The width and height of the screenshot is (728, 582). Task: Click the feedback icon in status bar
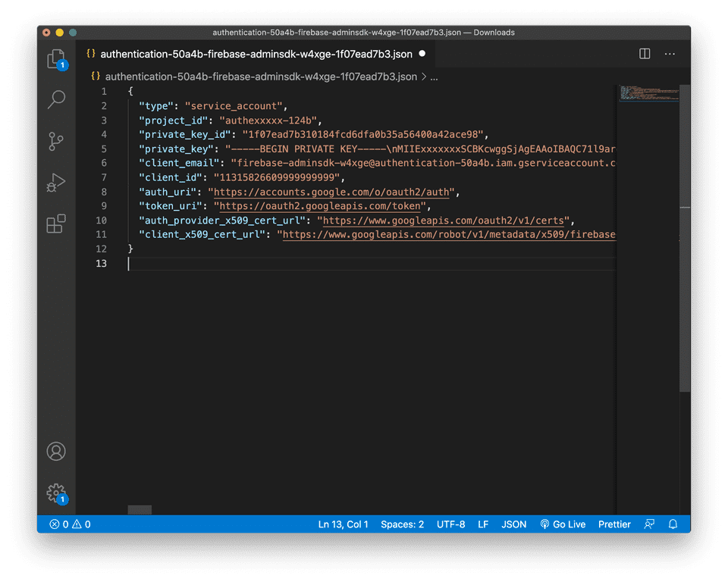click(649, 524)
